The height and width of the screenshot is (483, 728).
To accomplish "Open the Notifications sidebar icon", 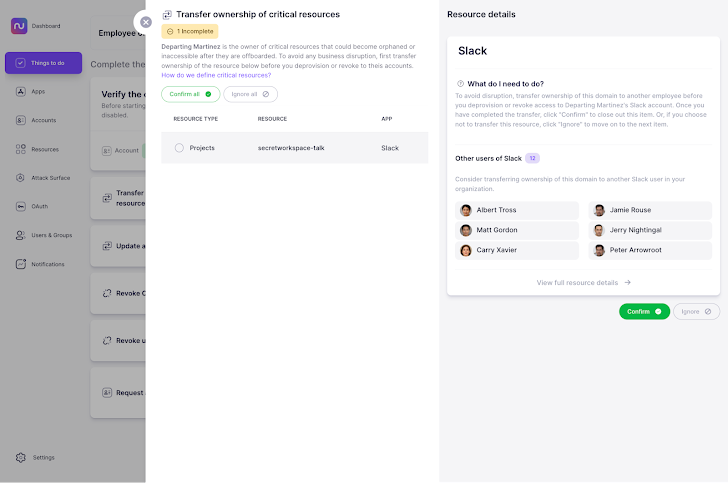I will pyautogui.click(x=22, y=264).
